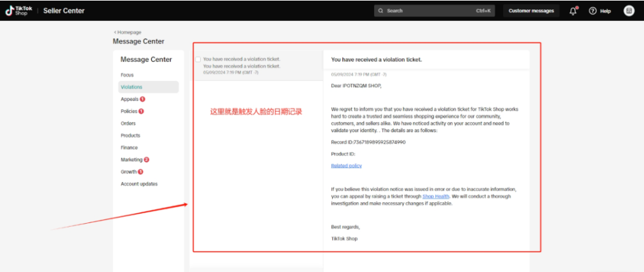Open the shop profile avatar icon
644x272 pixels.
(628, 11)
